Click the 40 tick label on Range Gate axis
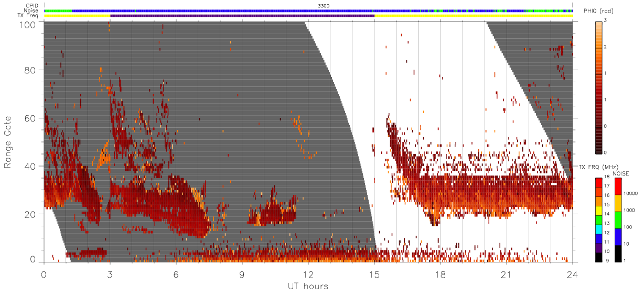This screenshot has height=297, width=644. 31,166
